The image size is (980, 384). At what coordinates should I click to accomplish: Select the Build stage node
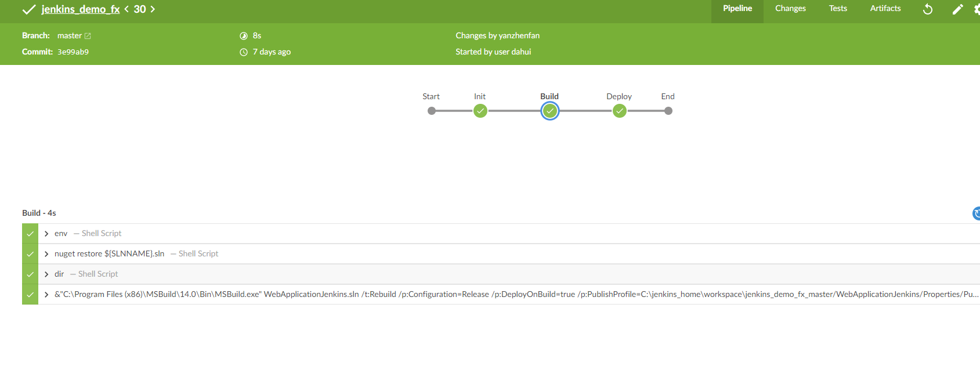(549, 111)
